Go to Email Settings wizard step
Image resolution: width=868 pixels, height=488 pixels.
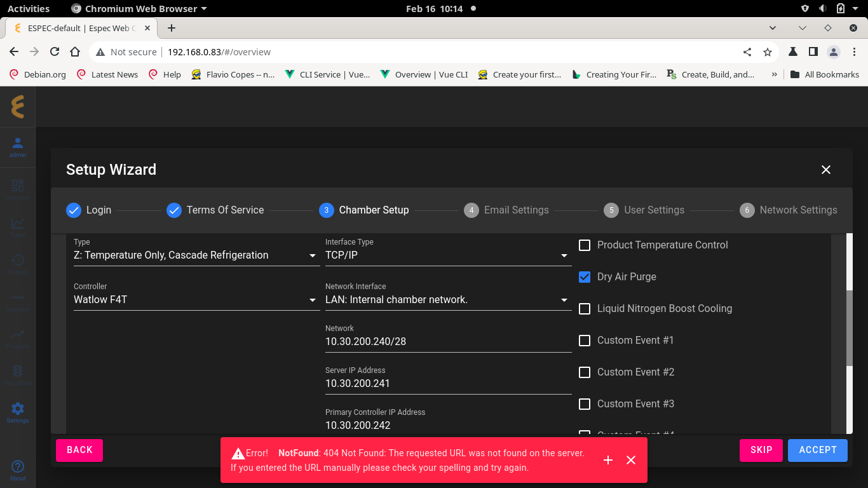pos(506,210)
